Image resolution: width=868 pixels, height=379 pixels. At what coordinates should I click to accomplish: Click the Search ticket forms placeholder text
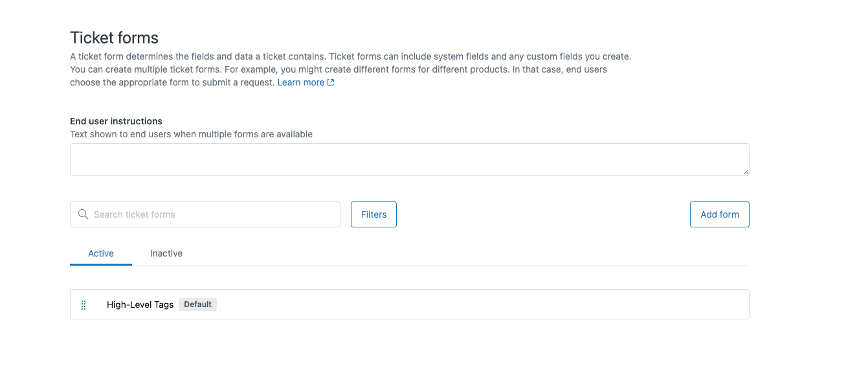tap(135, 214)
